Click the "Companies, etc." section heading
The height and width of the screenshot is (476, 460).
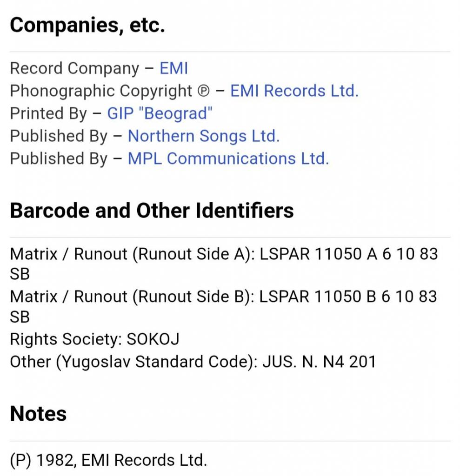click(87, 25)
